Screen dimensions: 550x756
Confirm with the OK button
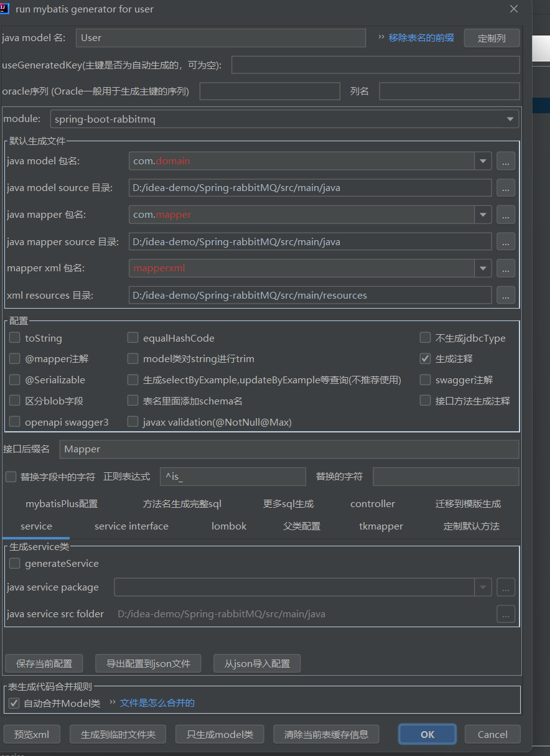pyautogui.click(x=427, y=734)
